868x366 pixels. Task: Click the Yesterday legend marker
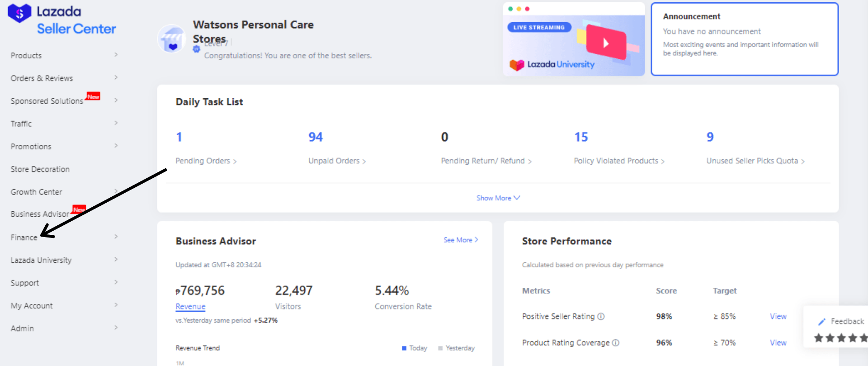(x=440, y=348)
